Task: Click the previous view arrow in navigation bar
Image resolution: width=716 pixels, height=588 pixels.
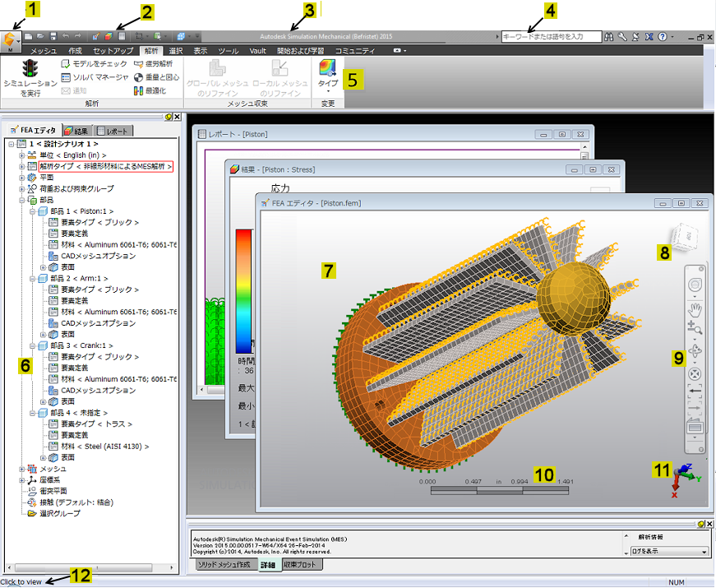Action: [x=695, y=391]
